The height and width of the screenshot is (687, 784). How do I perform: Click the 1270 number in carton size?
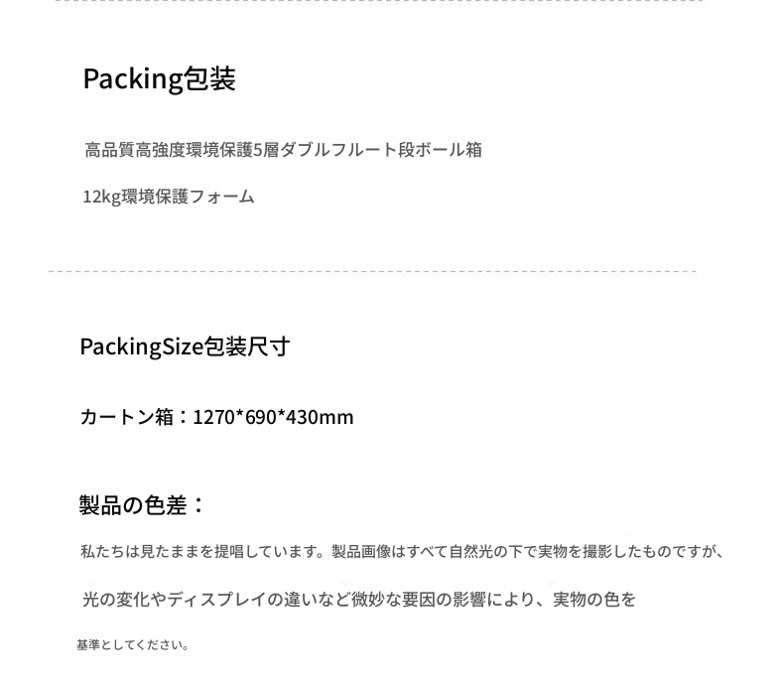point(213,417)
